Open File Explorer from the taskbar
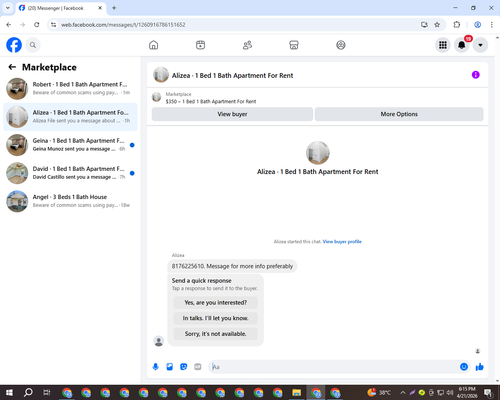 point(297,393)
